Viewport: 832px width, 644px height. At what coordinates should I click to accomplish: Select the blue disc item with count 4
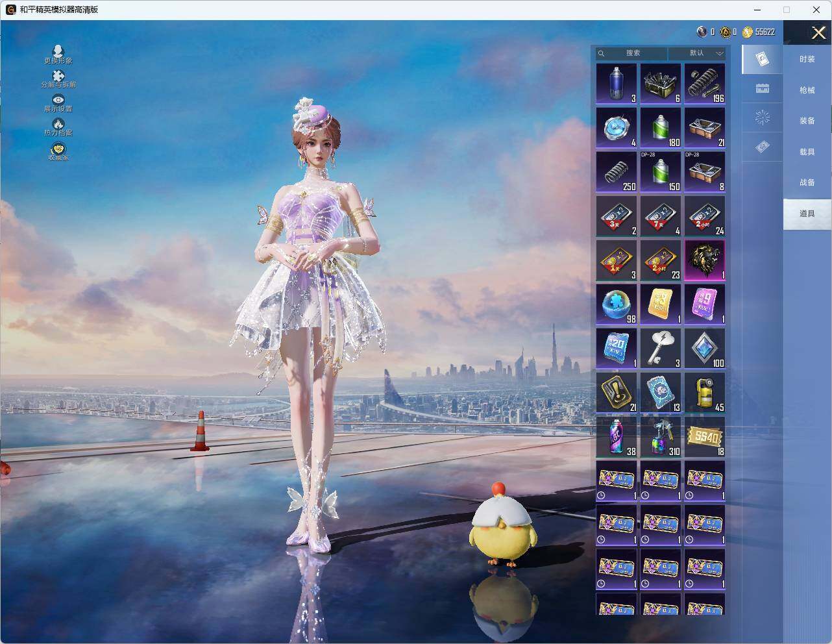(x=617, y=128)
